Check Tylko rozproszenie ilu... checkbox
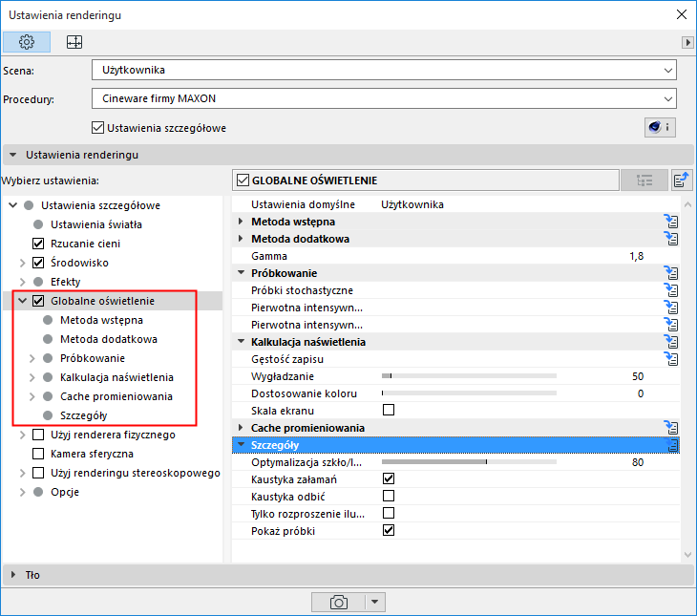The image size is (697, 616). point(389,513)
